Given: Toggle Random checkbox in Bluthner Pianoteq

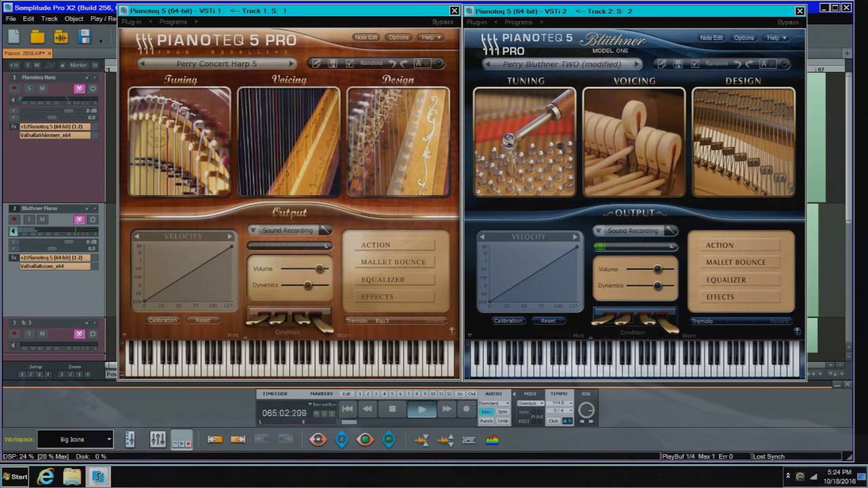Looking at the screenshot, I should click(x=694, y=64).
